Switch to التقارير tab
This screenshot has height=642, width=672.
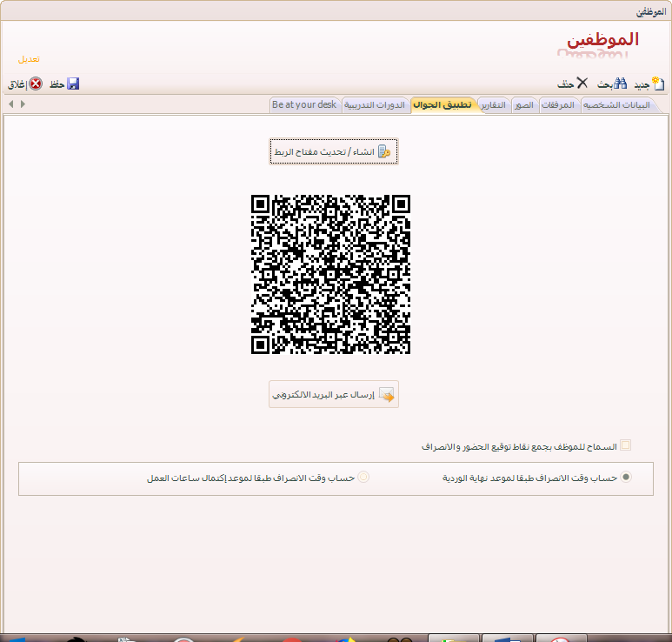point(493,105)
